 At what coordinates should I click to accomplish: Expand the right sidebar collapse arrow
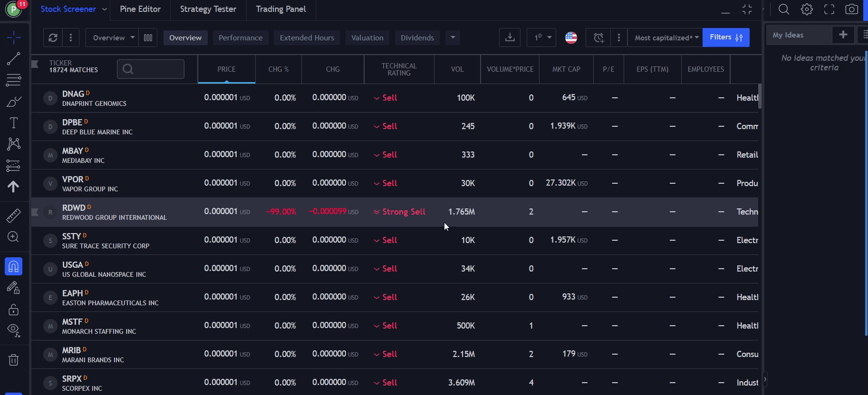[x=765, y=379]
